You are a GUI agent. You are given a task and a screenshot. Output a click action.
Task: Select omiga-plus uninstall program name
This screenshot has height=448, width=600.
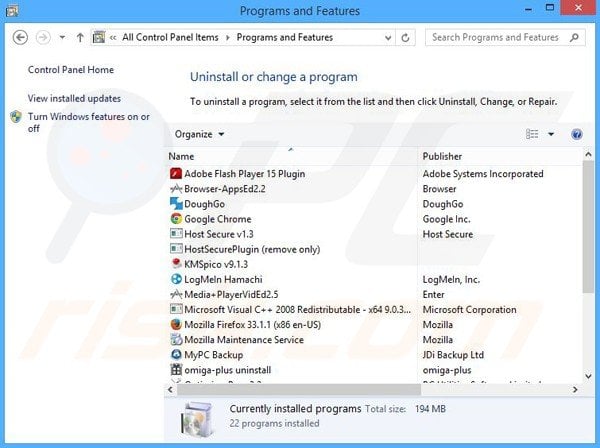coord(228,370)
